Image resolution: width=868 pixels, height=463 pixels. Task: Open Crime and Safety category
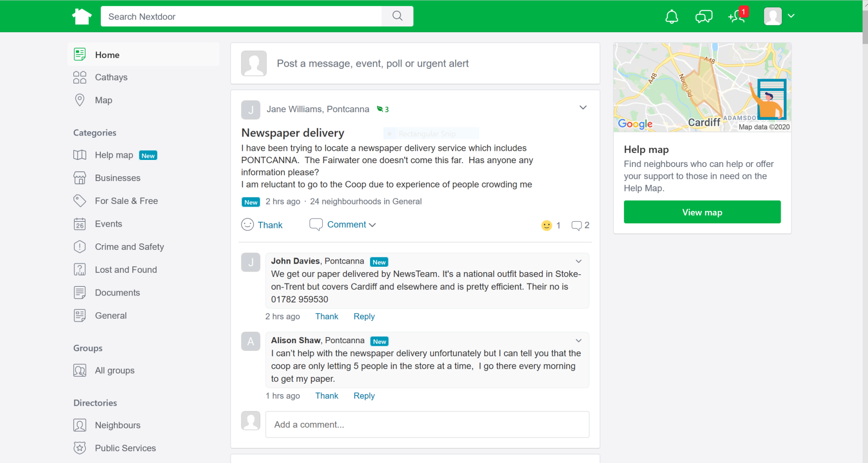(x=130, y=247)
